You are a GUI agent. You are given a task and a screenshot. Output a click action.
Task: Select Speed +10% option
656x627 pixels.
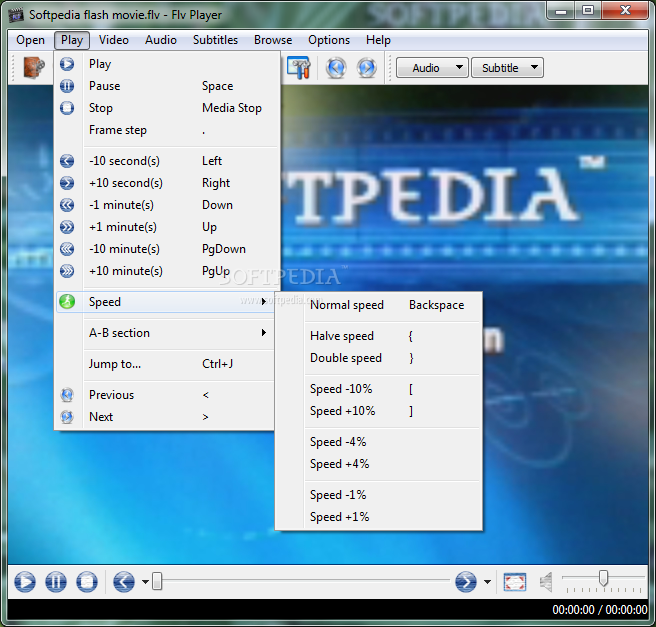click(x=379, y=411)
